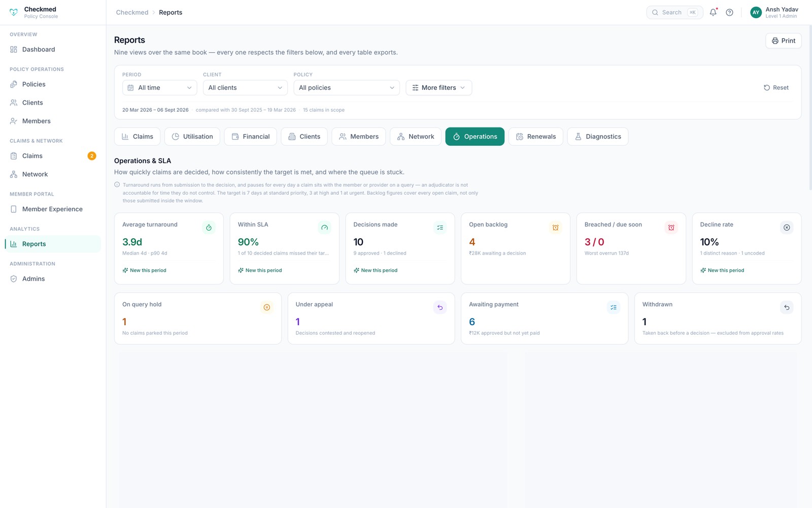Click the Decline rate circle-x icon
The width and height of the screenshot is (812, 508).
(787, 228)
